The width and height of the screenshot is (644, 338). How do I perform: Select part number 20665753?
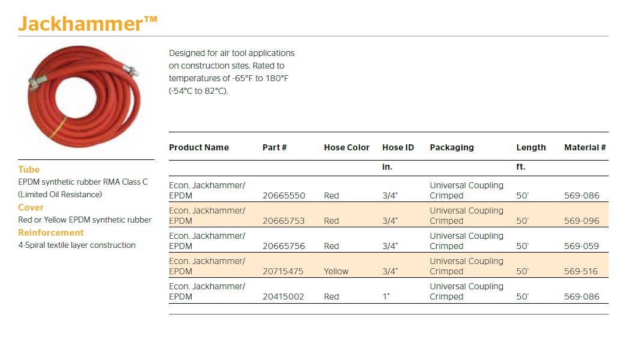point(284,221)
